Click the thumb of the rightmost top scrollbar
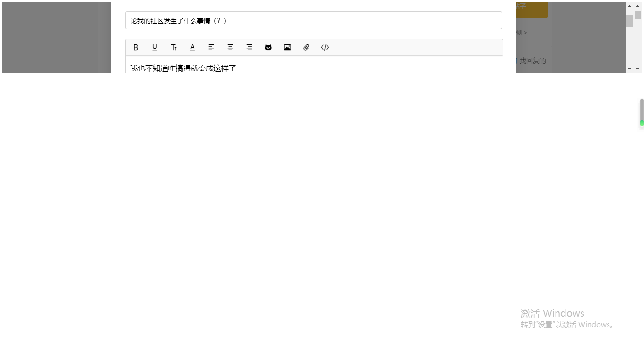The height and width of the screenshot is (346, 644). [x=637, y=15]
